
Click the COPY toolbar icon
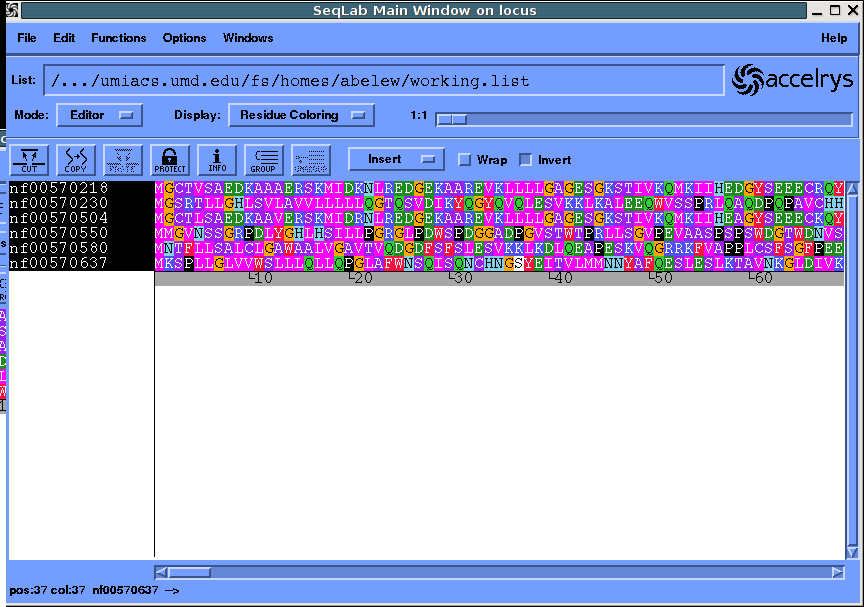pyautogui.click(x=76, y=160)
